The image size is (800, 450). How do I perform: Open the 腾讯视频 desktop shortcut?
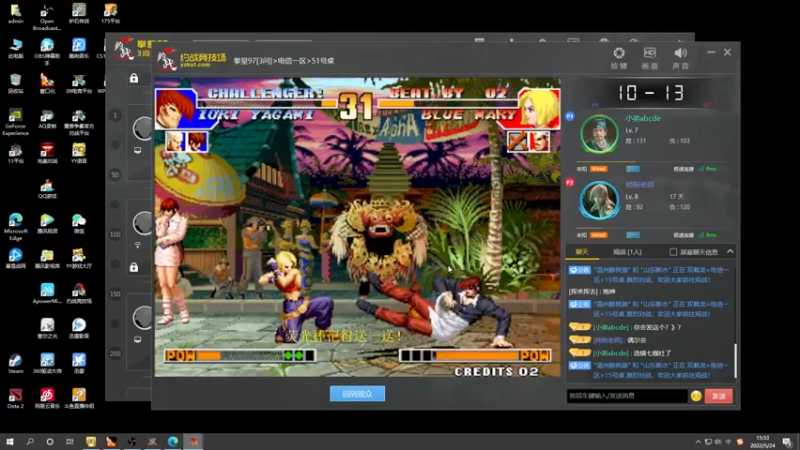click(47, 223)
